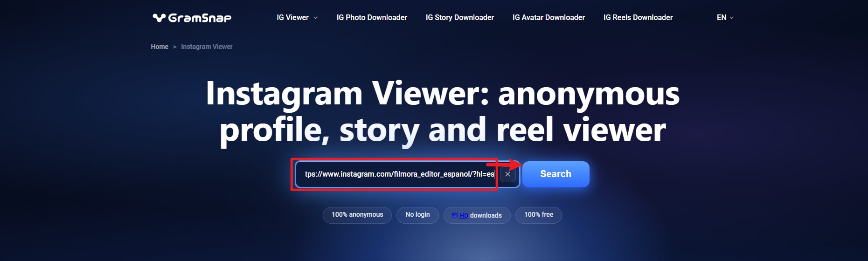
Task: Navigate to IG Reels Downloader
Action: point(638,17)
